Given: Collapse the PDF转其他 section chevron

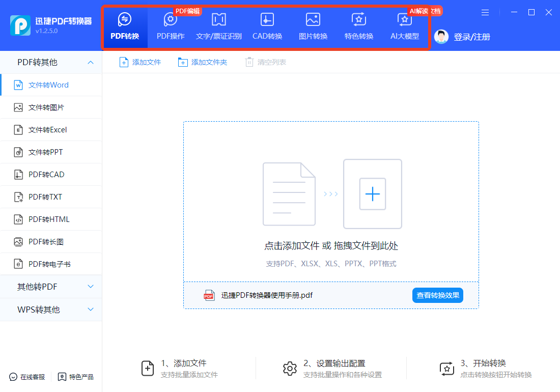Looking at the screenshot, I should point(91,63).
